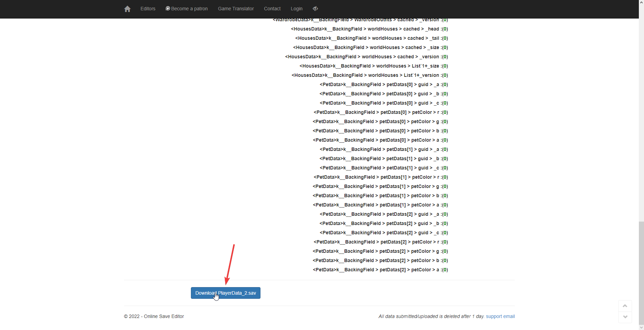Click the scroll-to-bottom arrow button
The width and height of the screenshot is (644, 330).
pos(625,317)
